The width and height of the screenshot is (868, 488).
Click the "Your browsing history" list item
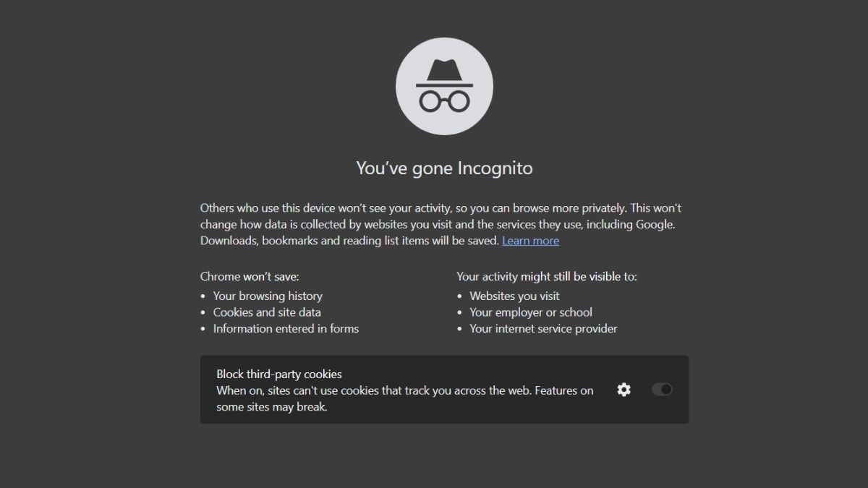point(268,296)
